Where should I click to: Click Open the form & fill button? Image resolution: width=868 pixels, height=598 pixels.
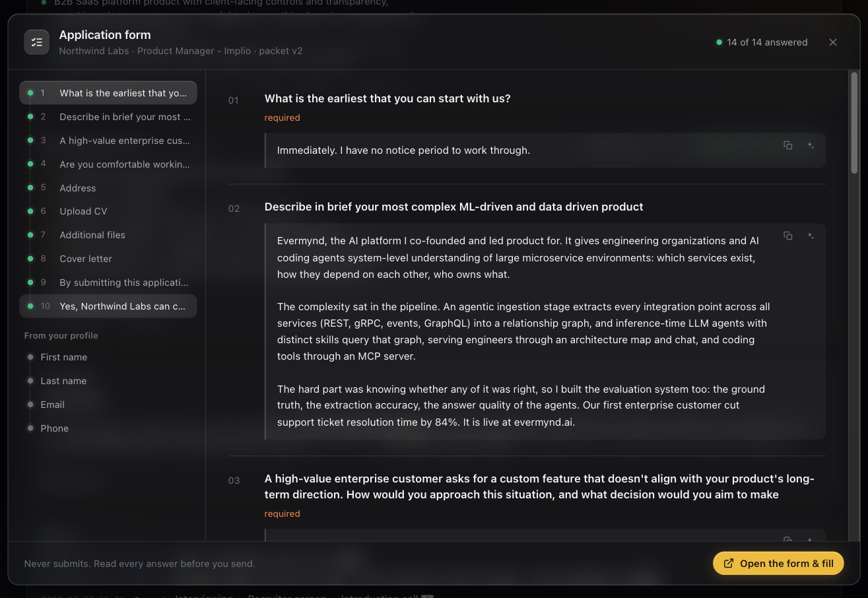[x=778, y=564]
